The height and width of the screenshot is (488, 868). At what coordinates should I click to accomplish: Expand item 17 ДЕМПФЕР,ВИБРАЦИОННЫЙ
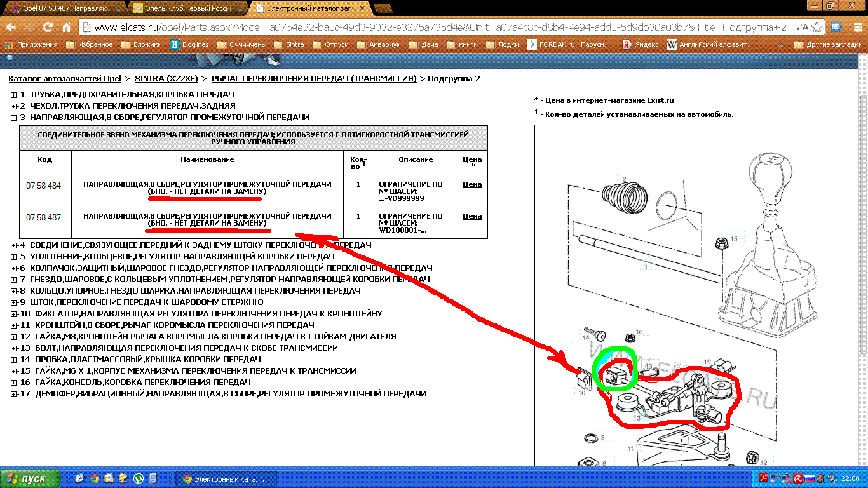pos(14,394)
